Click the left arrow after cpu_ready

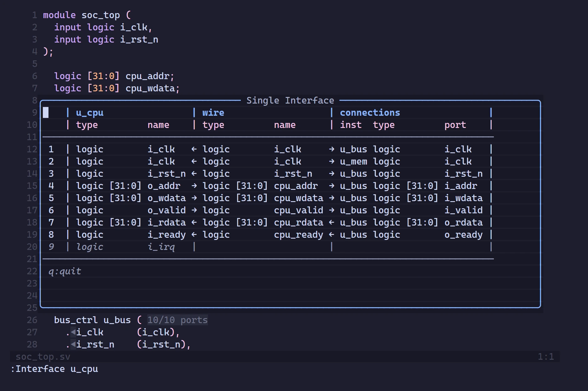tap(332, 235)
